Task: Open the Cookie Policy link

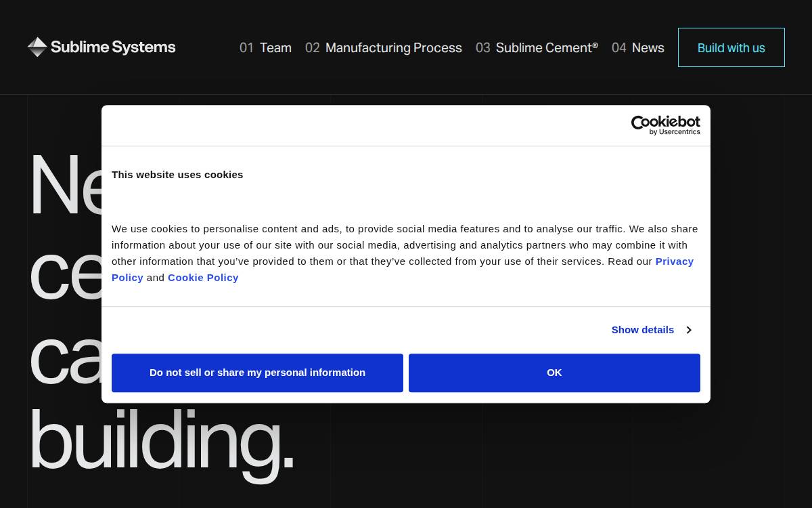Action: (203, 277)
